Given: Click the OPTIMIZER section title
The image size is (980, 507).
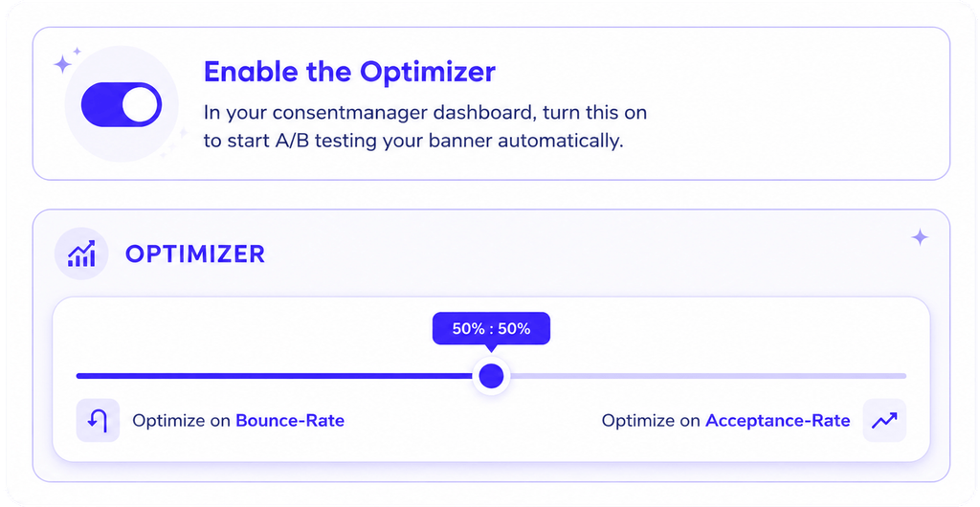Looking at the screenshot, I should click(195, 254).
